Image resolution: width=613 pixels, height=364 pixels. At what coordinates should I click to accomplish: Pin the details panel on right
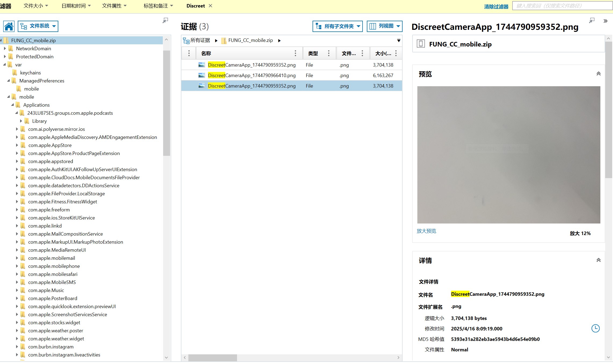coord(592,21)
